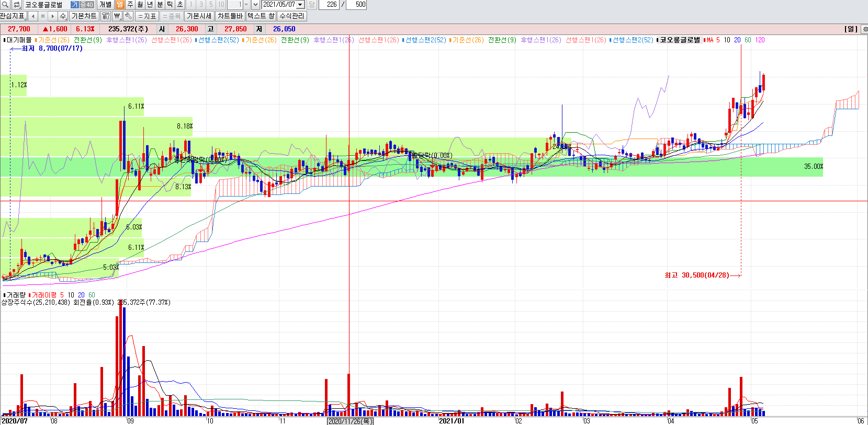Image resolution: width=868 pixels, height=425 pixels.
Task: Click the low price value 26,050
Action: (284, 29)
